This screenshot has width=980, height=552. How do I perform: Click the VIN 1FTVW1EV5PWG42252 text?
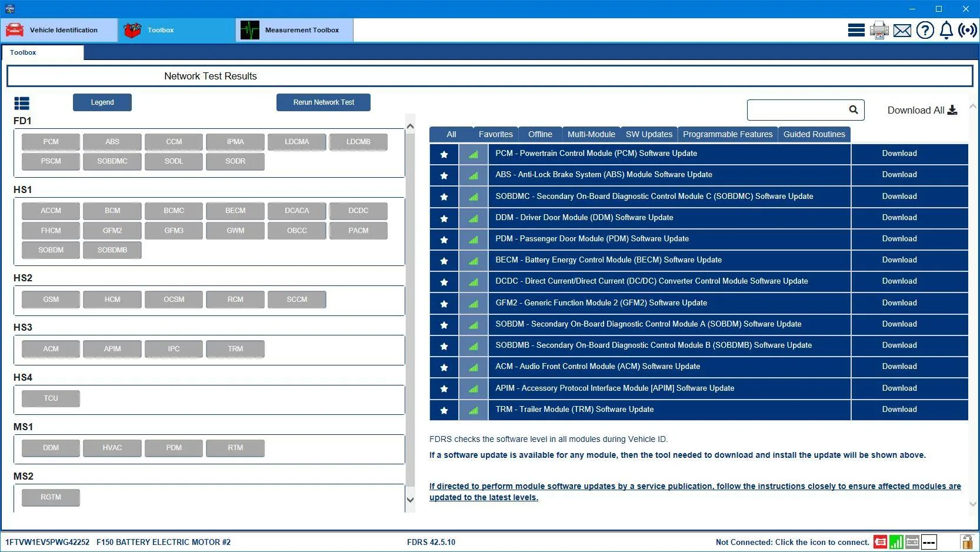48,543
